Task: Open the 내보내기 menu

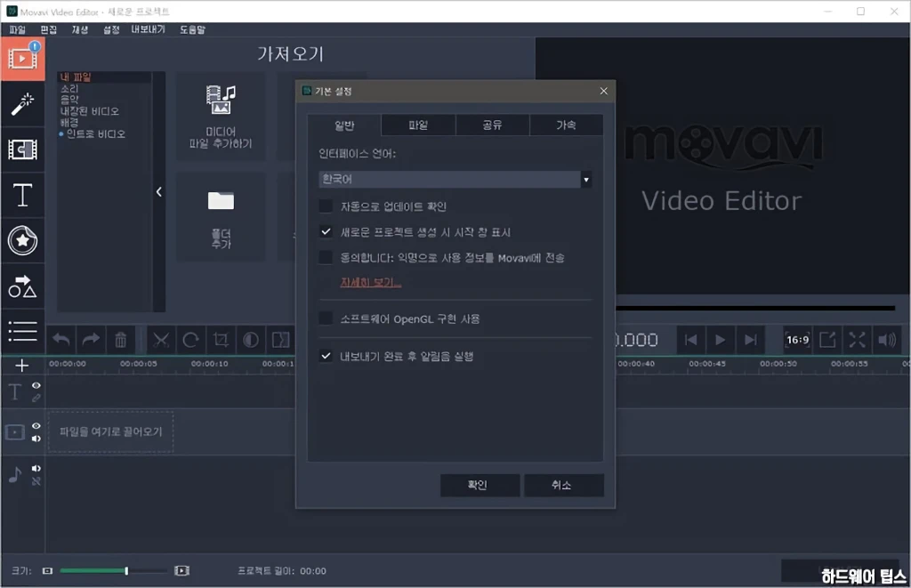Action: (147, 29)
